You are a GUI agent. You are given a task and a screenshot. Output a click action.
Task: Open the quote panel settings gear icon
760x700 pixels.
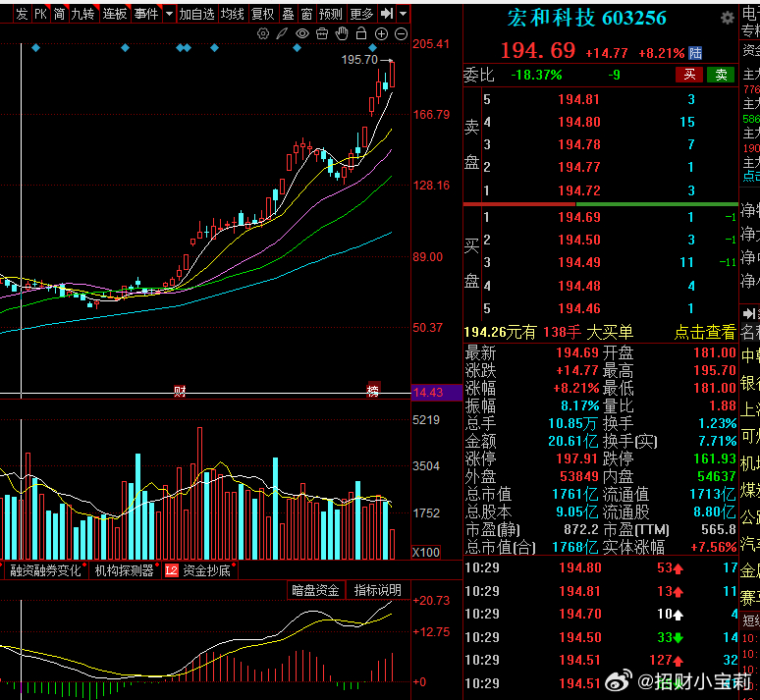(x=727, y=19)
